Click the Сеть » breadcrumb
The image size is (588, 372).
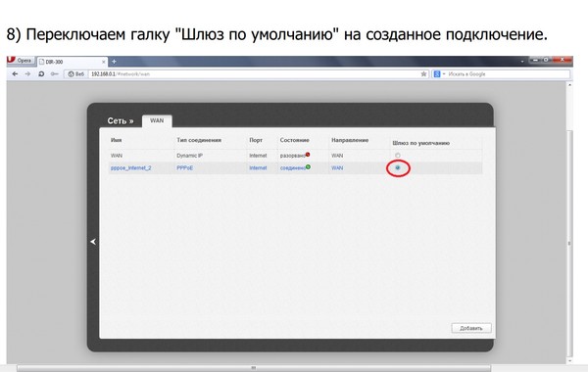121,121
